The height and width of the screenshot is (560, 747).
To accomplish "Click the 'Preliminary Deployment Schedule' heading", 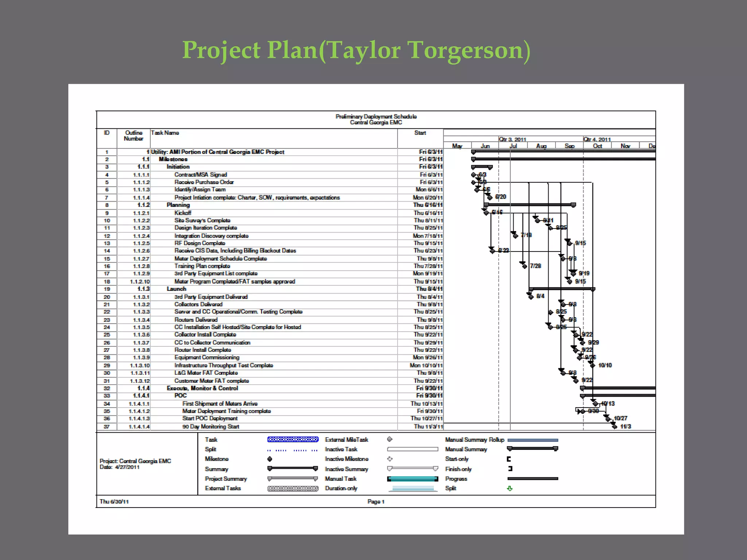I will click(x=376, y=117).
